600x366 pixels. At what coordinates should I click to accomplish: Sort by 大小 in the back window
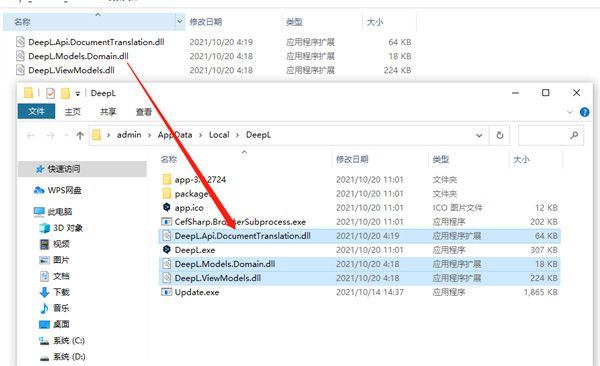click(375, 22)
